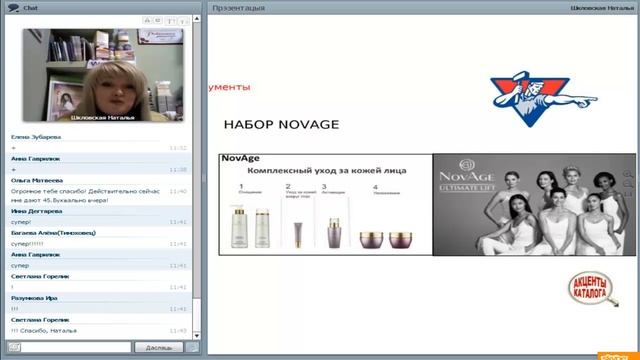The height and width of the screenshot is (360, 640).
Task: Click the presenter's webcam video
Action: 103,75
